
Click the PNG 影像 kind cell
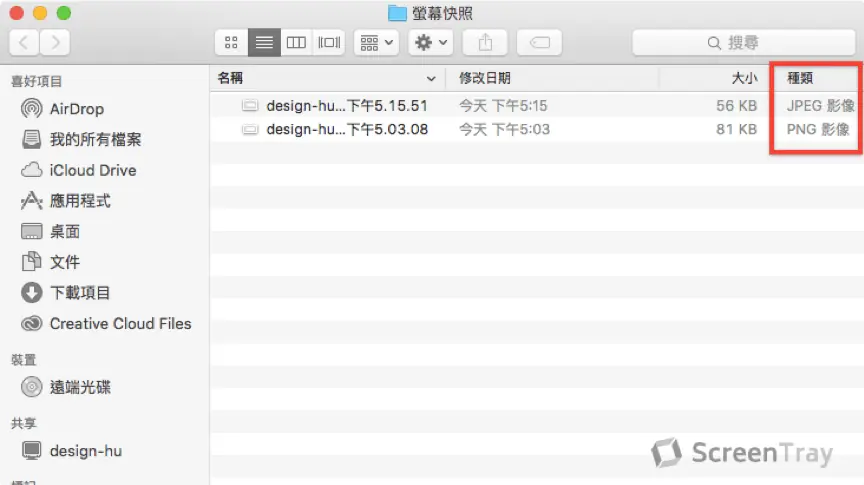point(818,129)
